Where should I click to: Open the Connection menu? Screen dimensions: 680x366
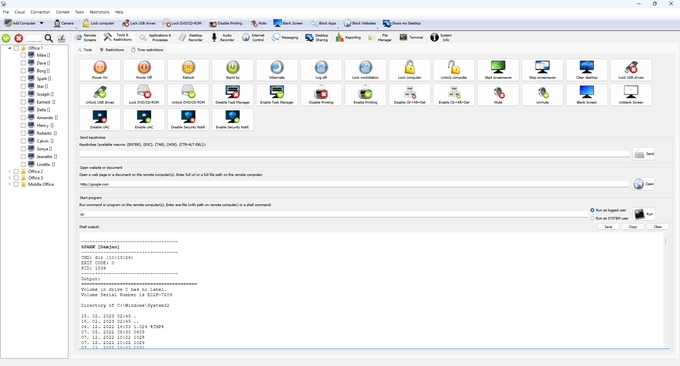pyautogui.click(x=40, y=12)
